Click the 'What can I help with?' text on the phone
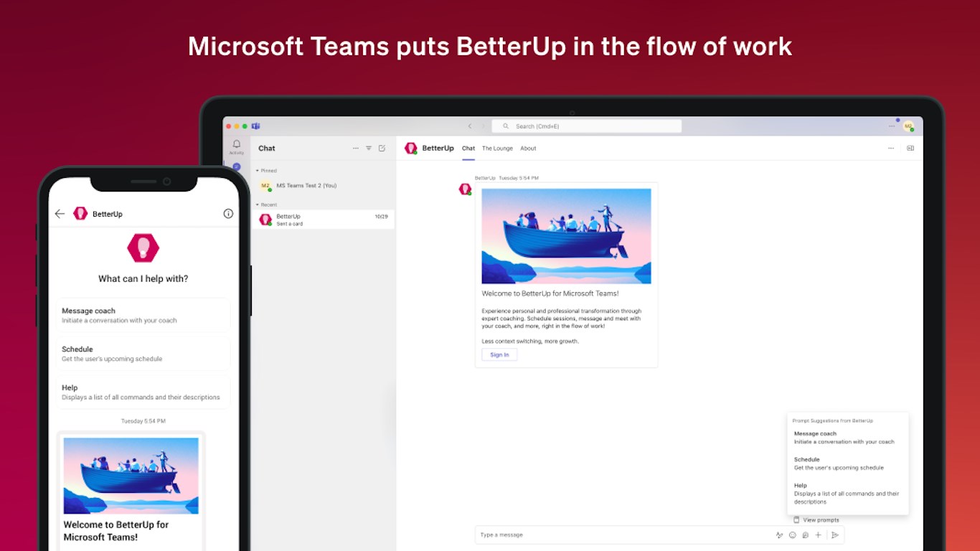The height and width of the screenshot is (551, 980). point(143,279)
